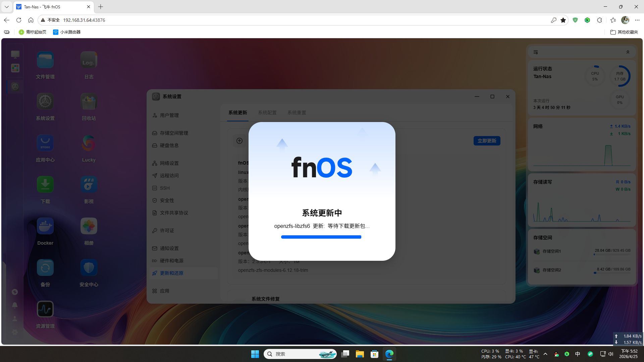The height and width of the screenshot is (362, 644).
Task: Open 通知设置 in the settings sidebar
Action: [184, 248]
